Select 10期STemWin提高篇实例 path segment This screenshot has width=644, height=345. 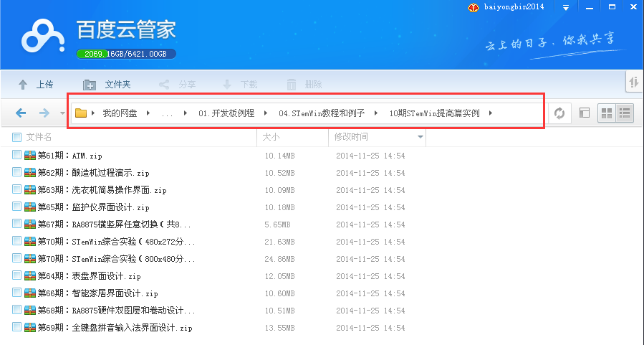[435, 113]
